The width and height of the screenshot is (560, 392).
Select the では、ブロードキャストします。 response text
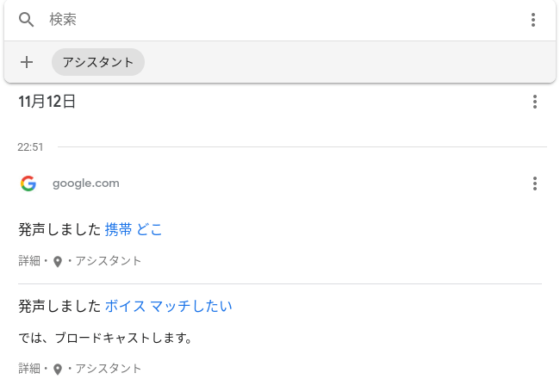coord(105,338)
